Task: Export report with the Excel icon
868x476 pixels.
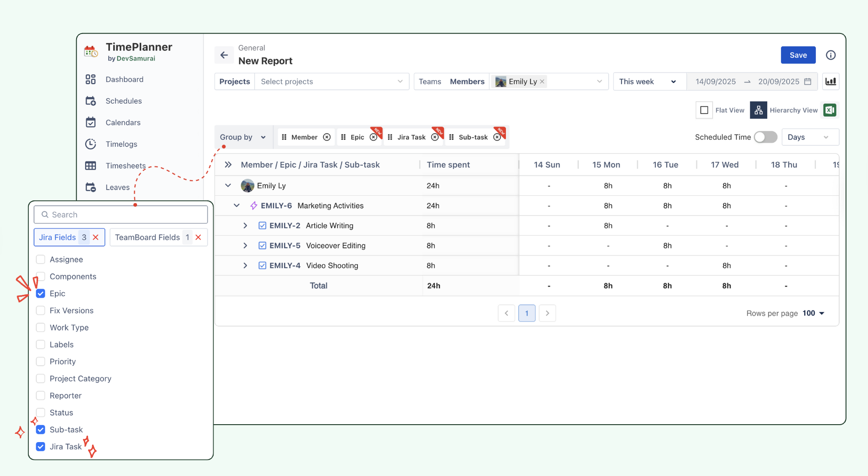Action: click(x=830, y=110)
